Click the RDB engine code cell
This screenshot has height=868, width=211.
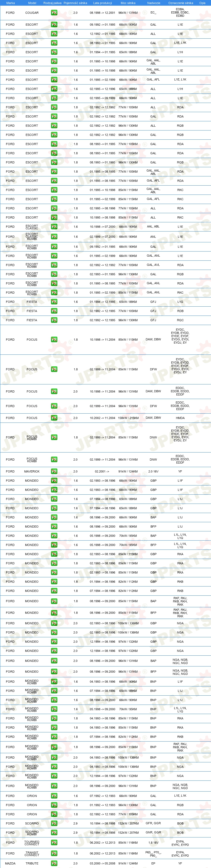(x=181, y=311)
